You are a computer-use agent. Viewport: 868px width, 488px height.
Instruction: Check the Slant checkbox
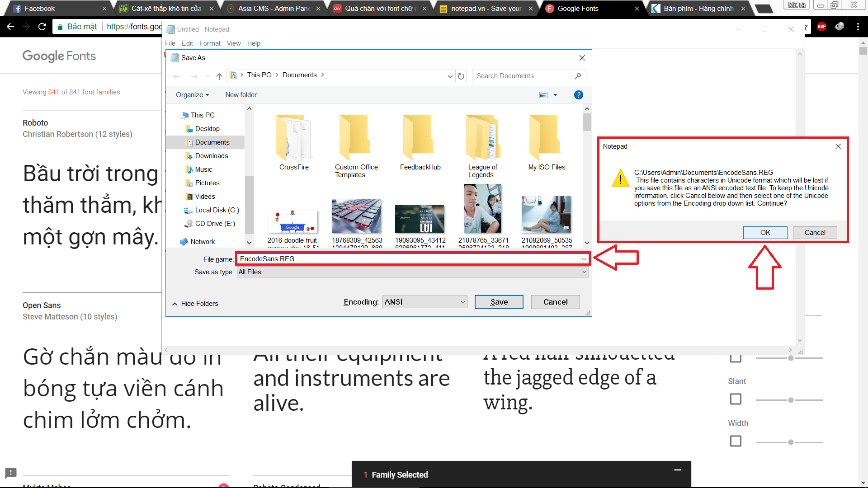point(736,399)
